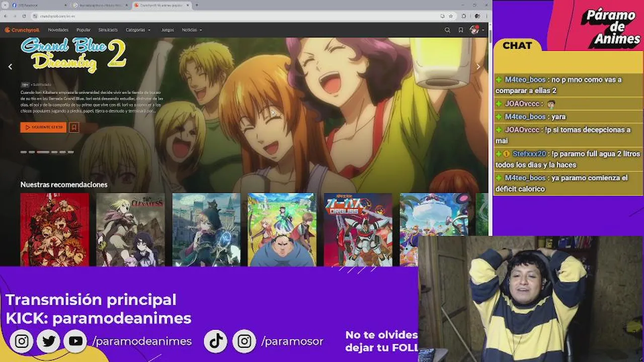Click the Nuestras recomendaciones heading

[x=64, y=185]
